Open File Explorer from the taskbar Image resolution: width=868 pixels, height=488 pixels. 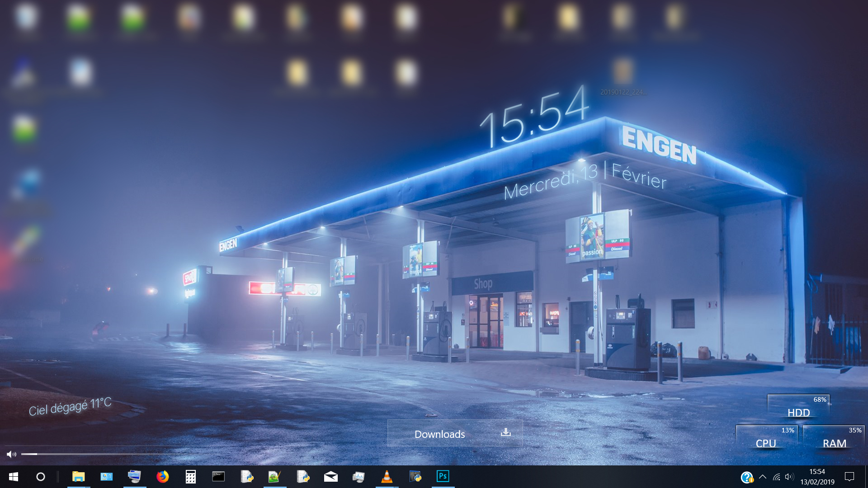click(79, 476)
